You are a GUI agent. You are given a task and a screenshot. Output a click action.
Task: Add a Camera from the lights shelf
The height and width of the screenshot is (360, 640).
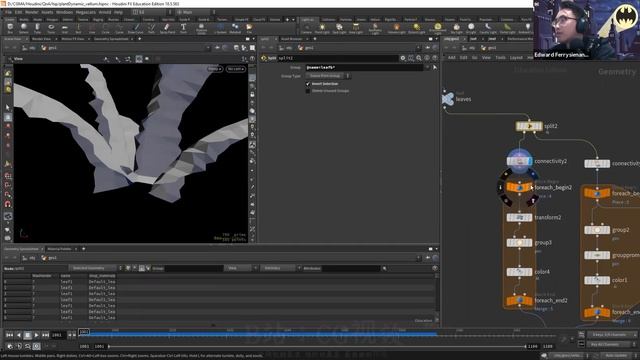coord(306,28)
